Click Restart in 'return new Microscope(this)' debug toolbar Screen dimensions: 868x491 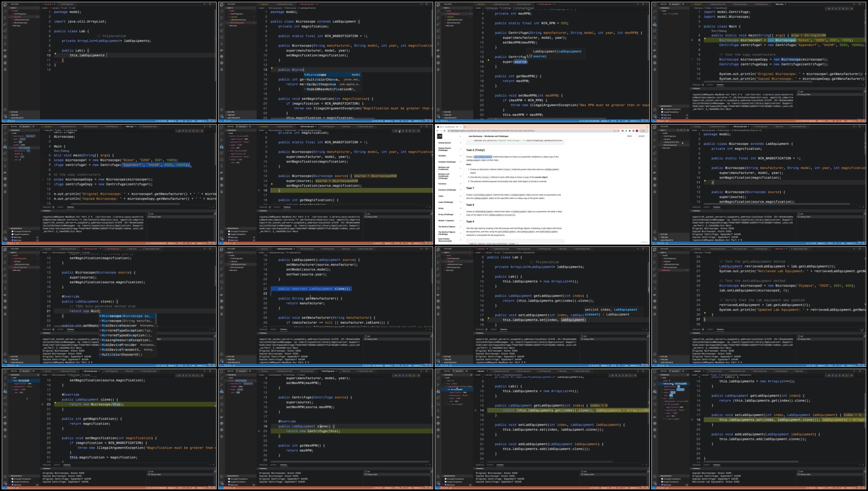[x=193, y=375]
